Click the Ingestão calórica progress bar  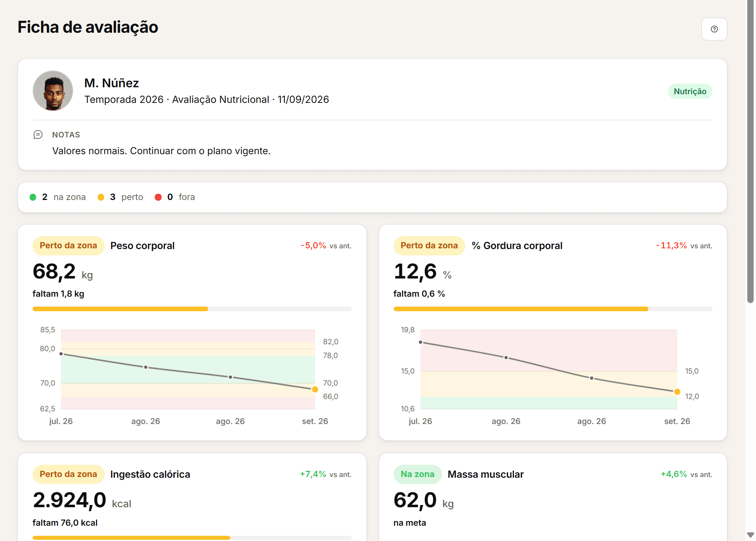(192, 538)
